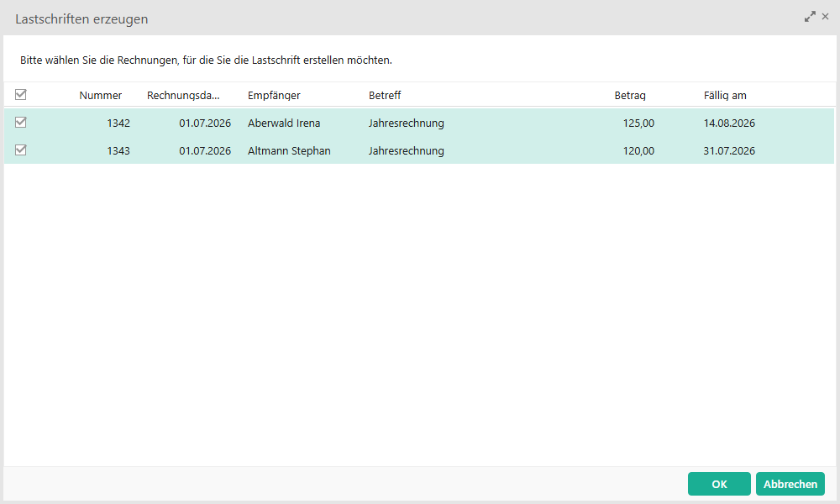Uncheck invoice 1343 Altmann Stephan checkbox
The width and height of the screenshot is (840, 504).
(x=21, y=150)
